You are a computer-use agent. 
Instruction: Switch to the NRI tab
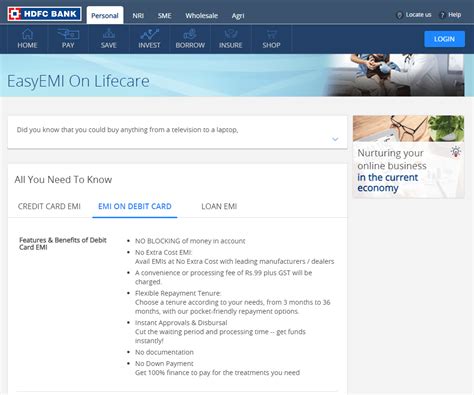click(138, 16)
